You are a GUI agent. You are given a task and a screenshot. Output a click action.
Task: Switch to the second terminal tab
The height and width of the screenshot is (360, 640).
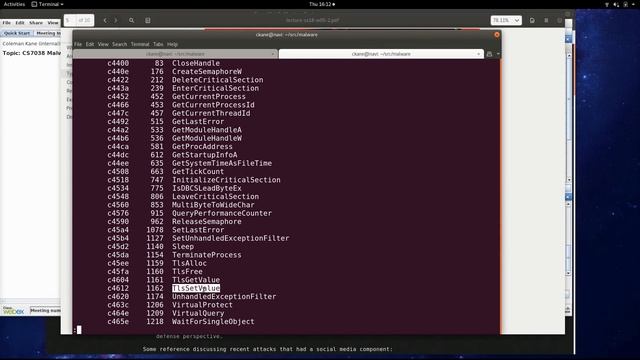click(381, 54)
